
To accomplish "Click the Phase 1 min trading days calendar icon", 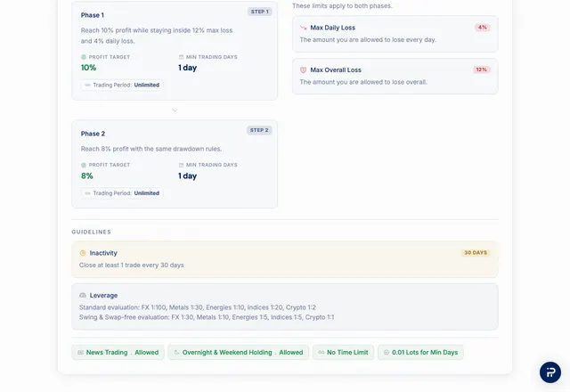I will coord(181,57).
